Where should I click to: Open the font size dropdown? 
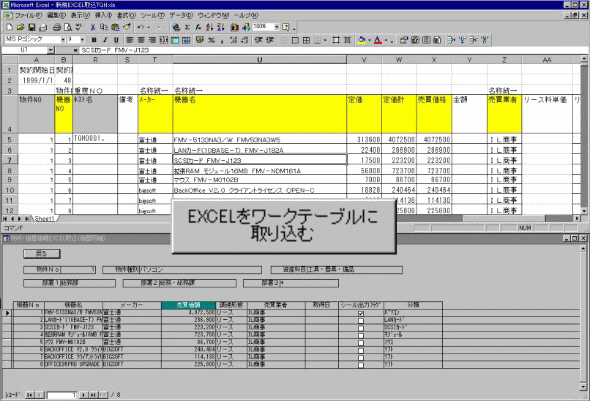pyautogui.click(x=82, y=39)
